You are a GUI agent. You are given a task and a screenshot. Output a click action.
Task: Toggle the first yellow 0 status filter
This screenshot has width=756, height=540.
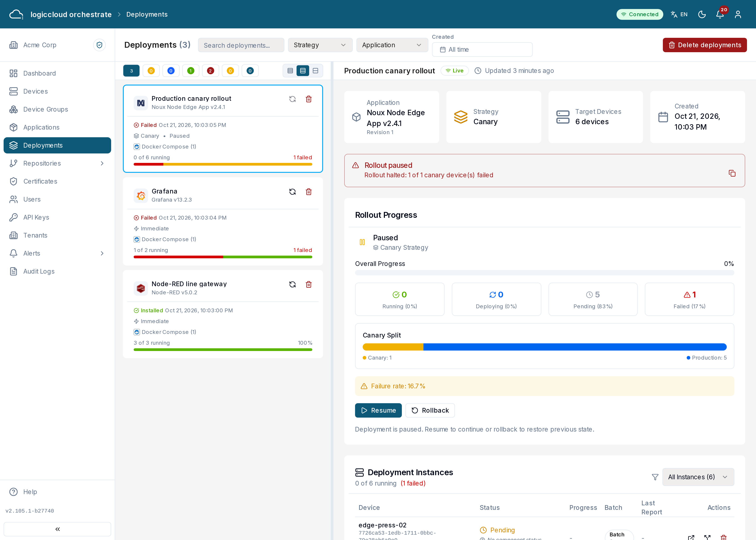pos(151,71)
